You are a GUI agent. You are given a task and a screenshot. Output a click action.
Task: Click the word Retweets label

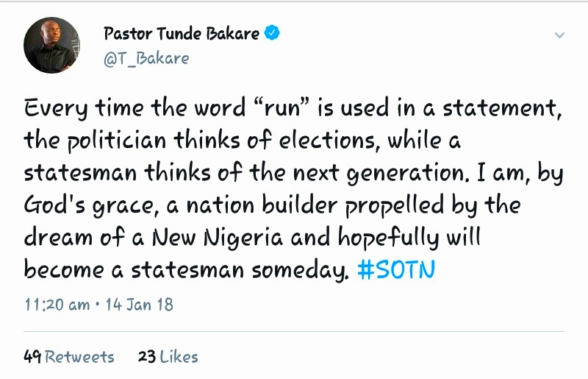click(x=79, y=357)
